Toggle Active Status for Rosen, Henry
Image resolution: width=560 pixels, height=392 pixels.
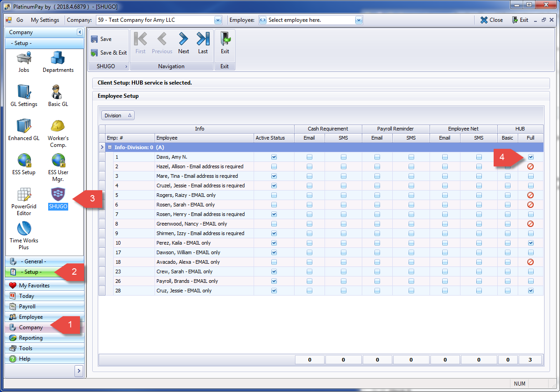274,214
